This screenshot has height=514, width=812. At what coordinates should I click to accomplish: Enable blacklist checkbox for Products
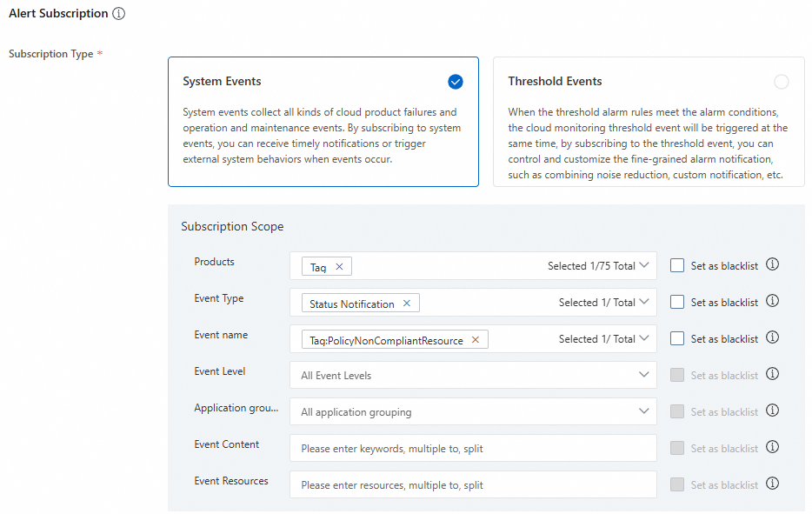pos(677,266)
